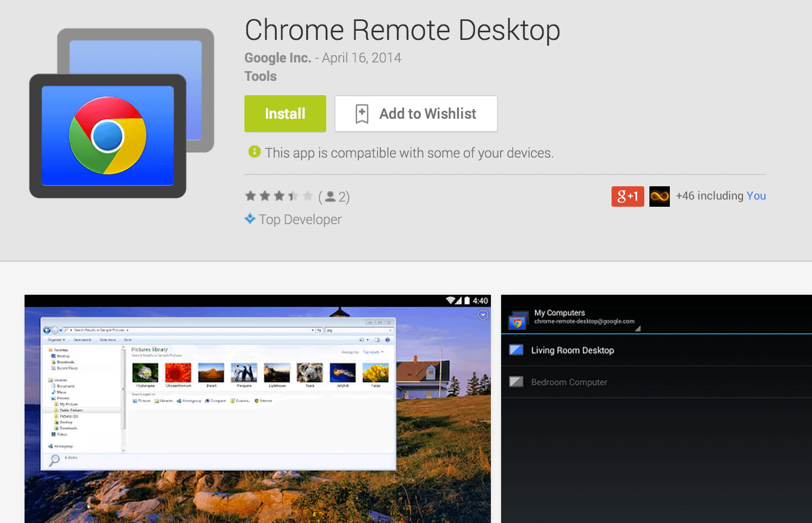
Task: Click the magnifier search icon in Explorer screenshot
Action: 54,460
